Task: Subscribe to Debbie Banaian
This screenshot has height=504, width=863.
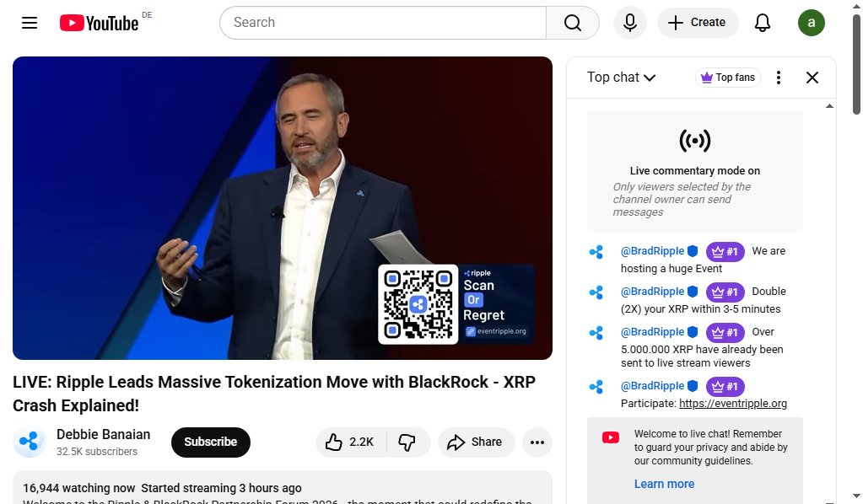Action: coord(210,442)
